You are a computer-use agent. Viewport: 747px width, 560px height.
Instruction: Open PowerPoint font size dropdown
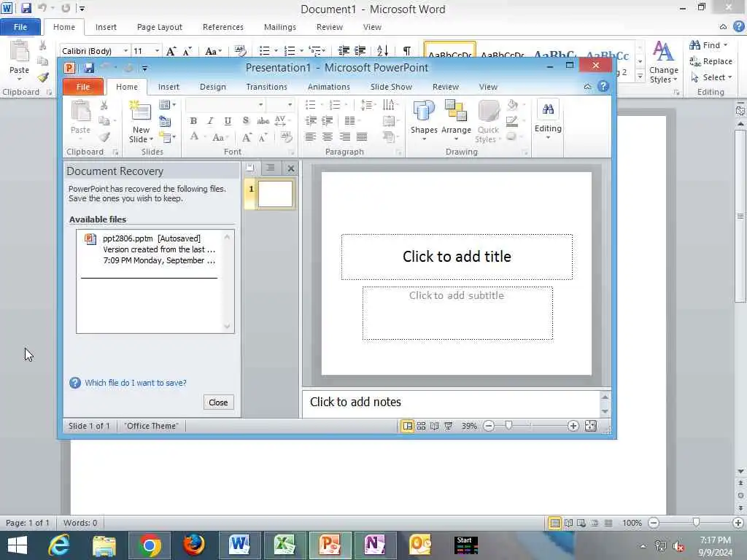[x=290, y=105]
